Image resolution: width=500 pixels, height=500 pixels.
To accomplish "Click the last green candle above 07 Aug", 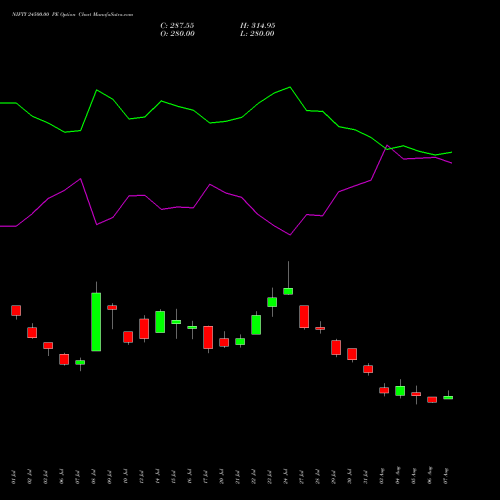I will [448, 397].
